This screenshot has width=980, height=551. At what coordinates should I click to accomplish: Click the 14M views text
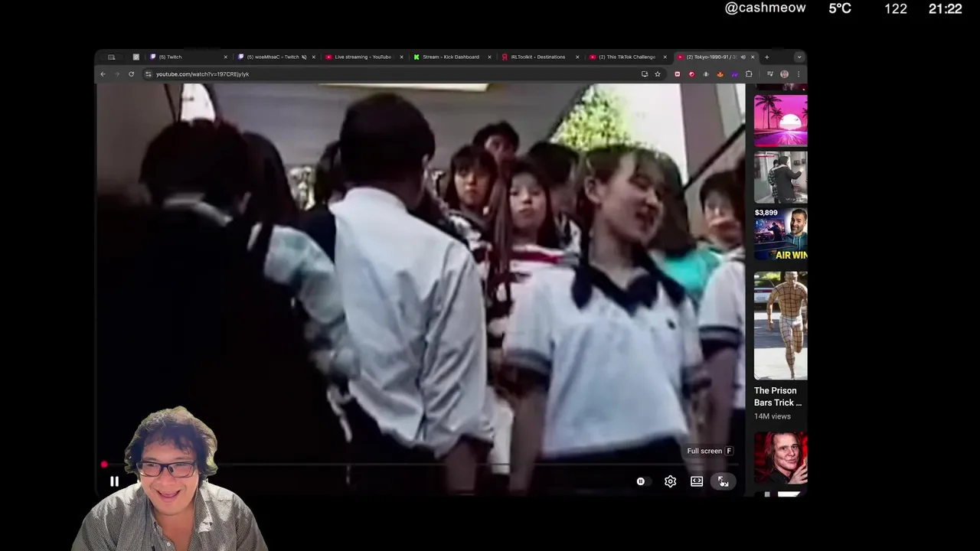pyautogui.click(x=773, y=416)
